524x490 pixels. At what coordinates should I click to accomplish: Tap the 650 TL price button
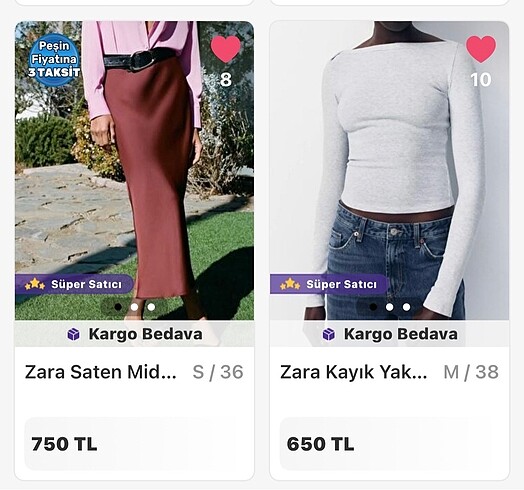tap(390, 444)
